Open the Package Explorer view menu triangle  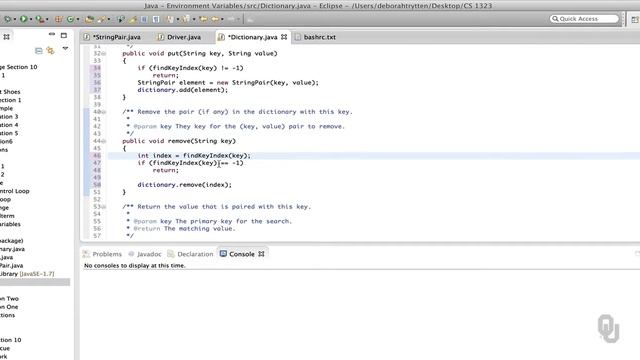point(65,49)
